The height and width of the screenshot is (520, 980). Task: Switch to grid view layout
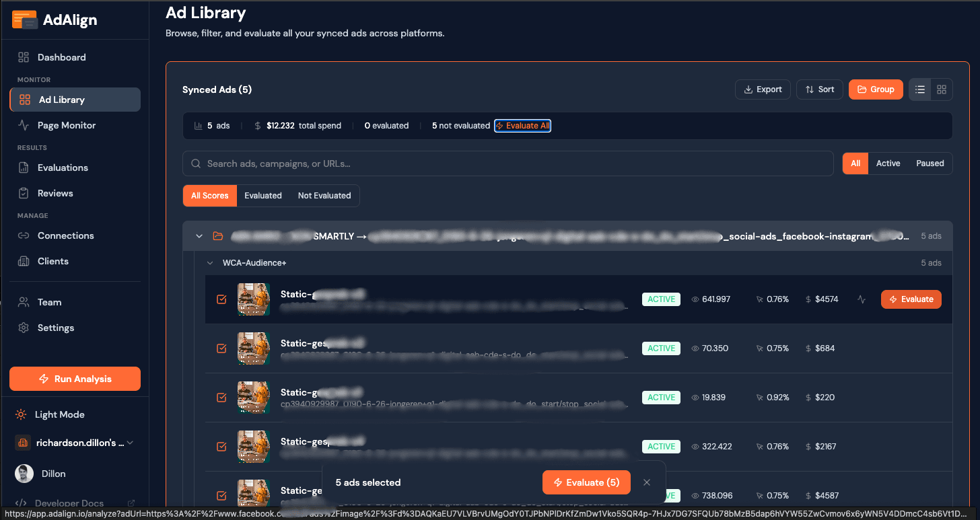pos(941,89)
